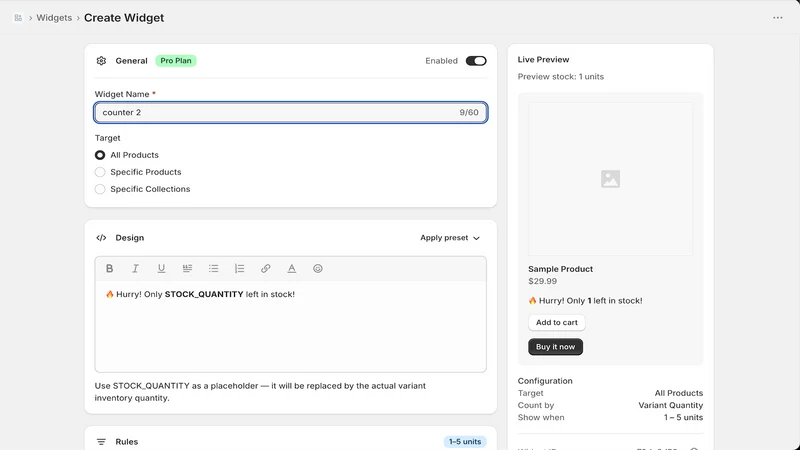This screenshot has height=450, width=800.
Task: Toggle bold formatting in editor toolbar
Action: (109, 268)
